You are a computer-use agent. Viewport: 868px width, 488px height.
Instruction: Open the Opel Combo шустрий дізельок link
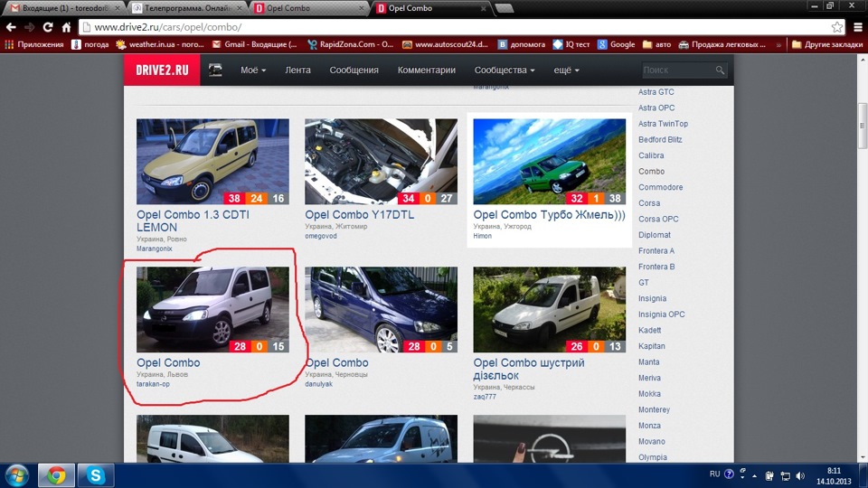(x=529, y=369)
